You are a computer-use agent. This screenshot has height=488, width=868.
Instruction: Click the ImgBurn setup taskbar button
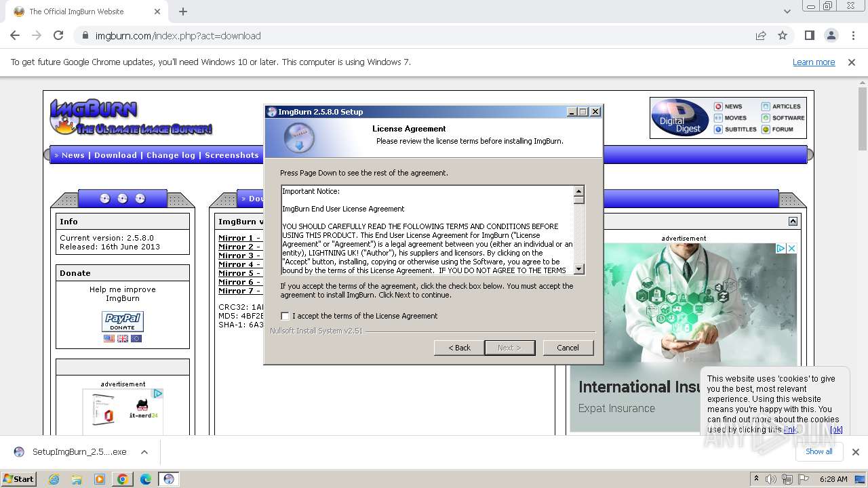169,479
